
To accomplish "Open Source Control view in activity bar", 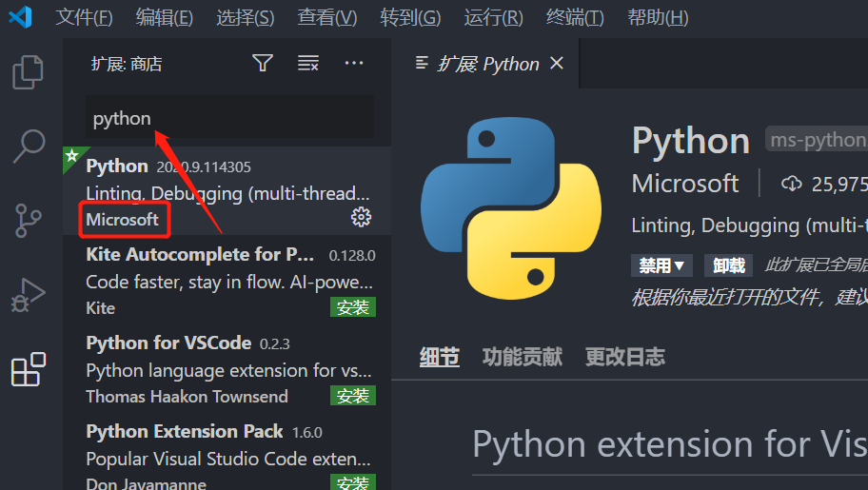I will [x=28, y=221].
